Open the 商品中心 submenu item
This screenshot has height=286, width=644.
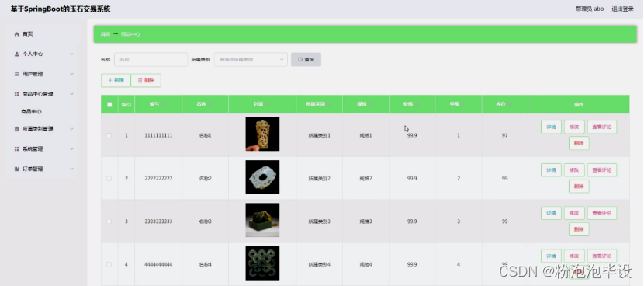coord(31,111)
